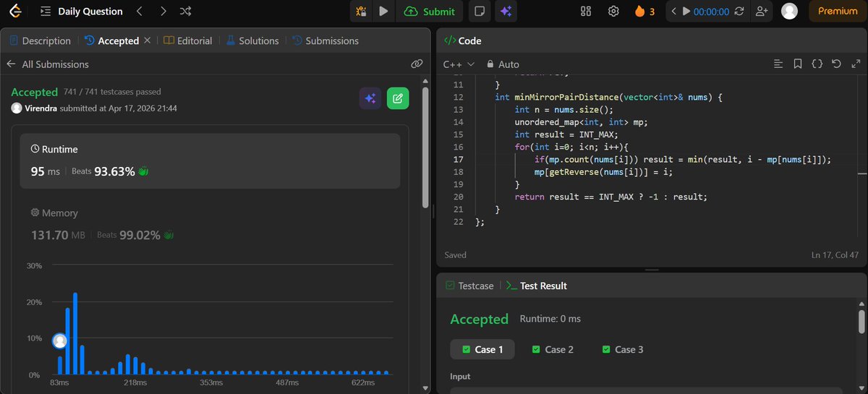The image size is (868, 394).
Task: Submit the solution
Action: (430, 11)
